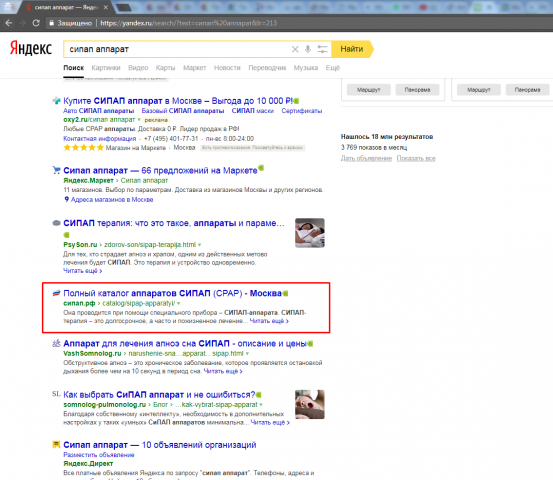This screenshot has height=480, width=553.
Task: Expand the dropdown arrow next to сипап.рф URL
Action: pos(179,303)
